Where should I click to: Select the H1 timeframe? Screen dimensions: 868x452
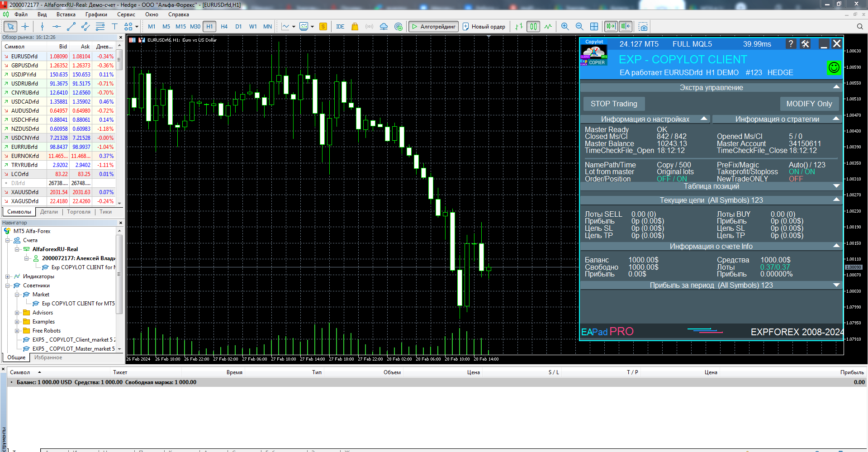pyautogui.click(x=209, y=27)
